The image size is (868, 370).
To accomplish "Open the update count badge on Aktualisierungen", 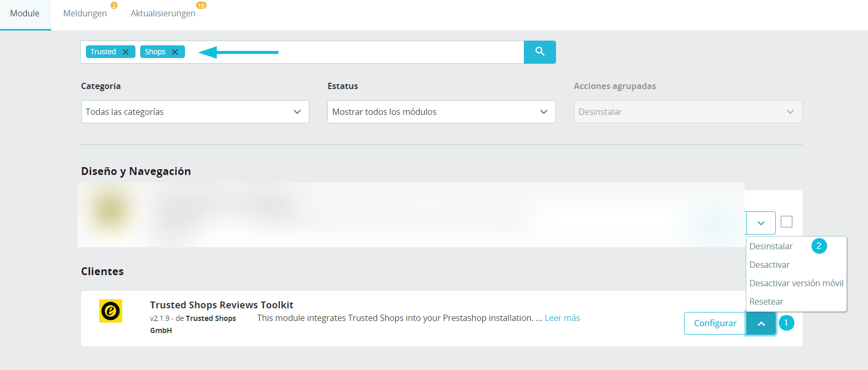I will pyautogui.click(x=201, y=5).
